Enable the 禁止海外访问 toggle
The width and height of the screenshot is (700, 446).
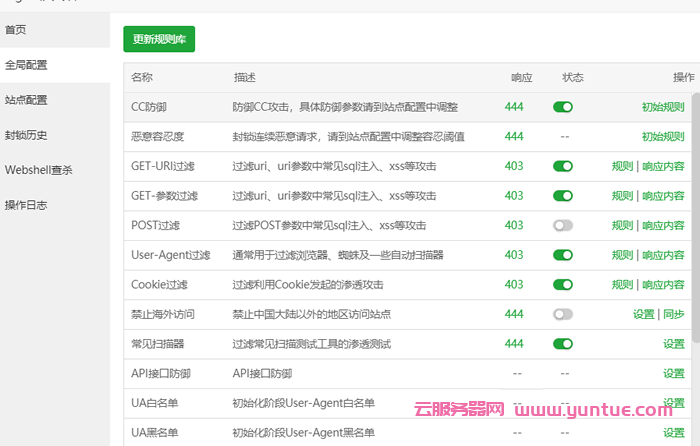click(x=563, y=314)
